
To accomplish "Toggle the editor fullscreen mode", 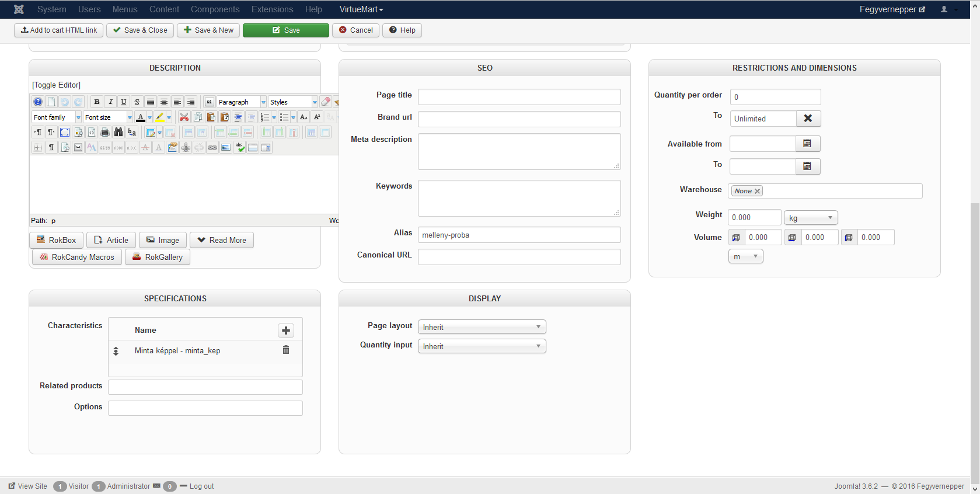I will pos(65,133).
